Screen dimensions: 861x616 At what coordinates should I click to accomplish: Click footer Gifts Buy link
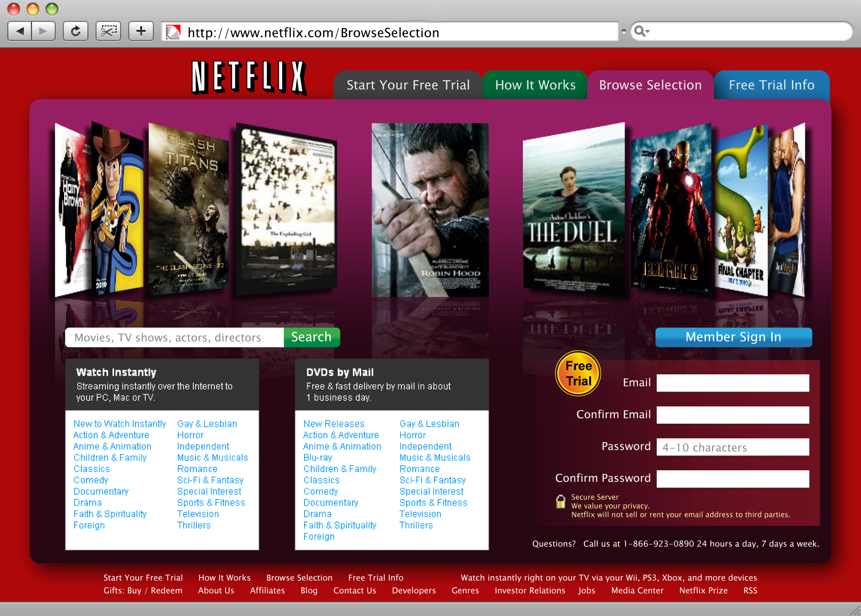pos(122,590)
